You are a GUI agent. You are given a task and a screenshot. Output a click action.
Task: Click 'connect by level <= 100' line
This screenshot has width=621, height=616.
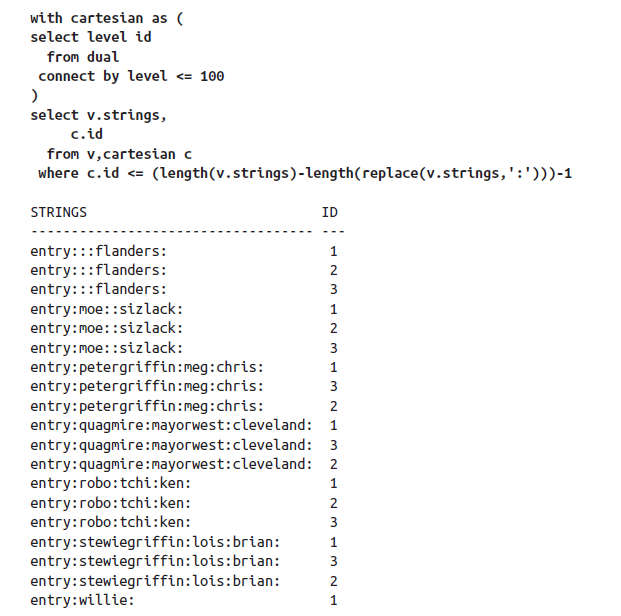click(131, 76)
